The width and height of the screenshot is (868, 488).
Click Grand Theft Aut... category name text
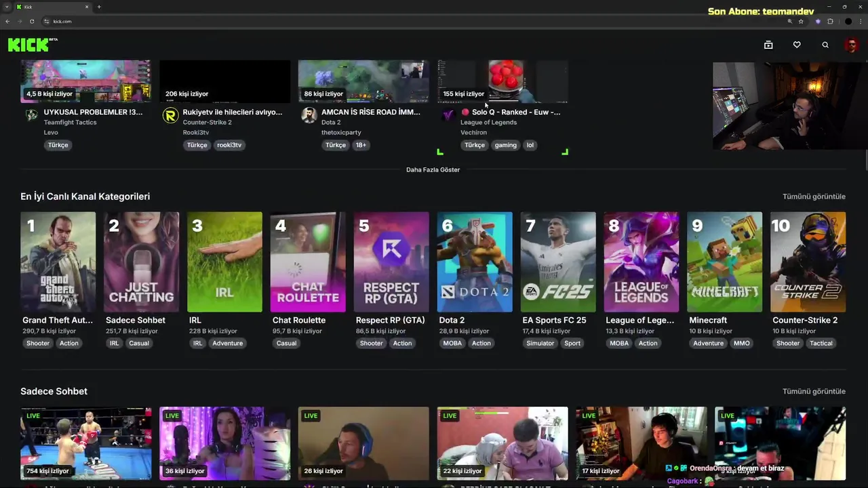[57, 320]
